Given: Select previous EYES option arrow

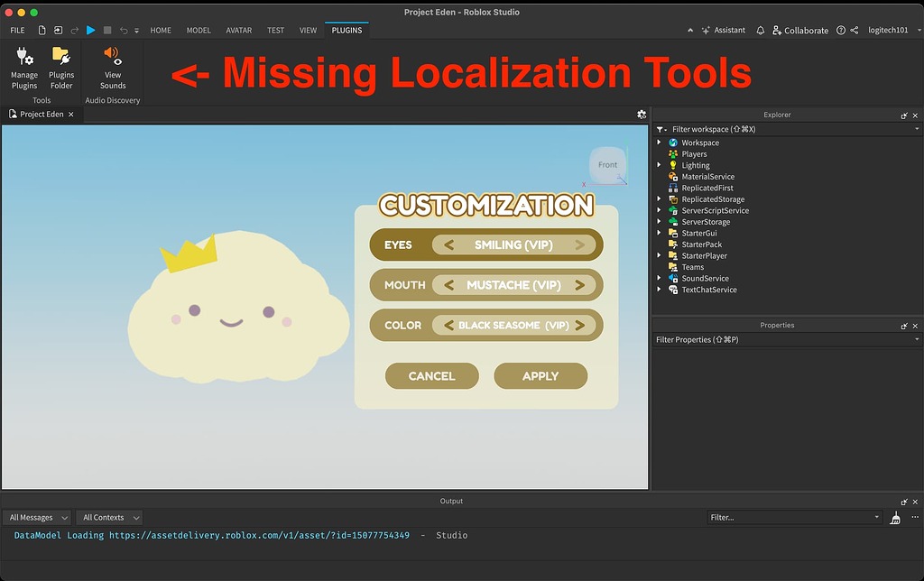Looking at the screenshot, I should (449, 244).
